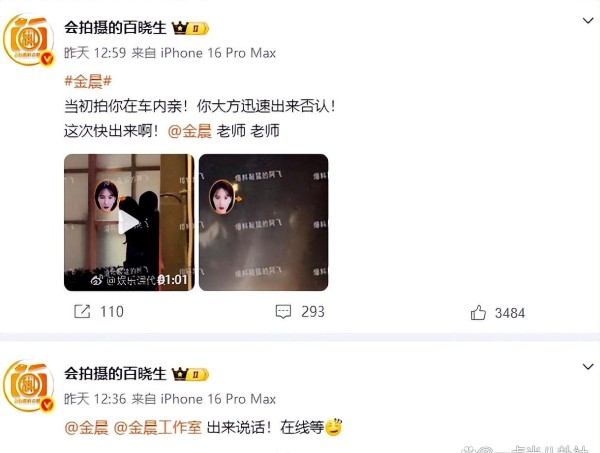Expand the second post's chevron options menu

click(587, 367)
